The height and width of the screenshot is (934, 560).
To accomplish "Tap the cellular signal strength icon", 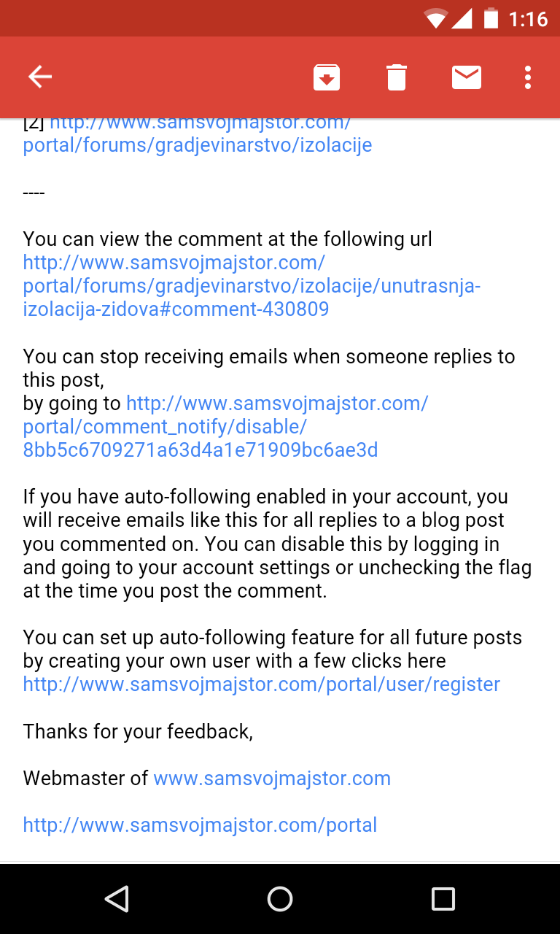I will pyautogui.click(x=462, y=18).
